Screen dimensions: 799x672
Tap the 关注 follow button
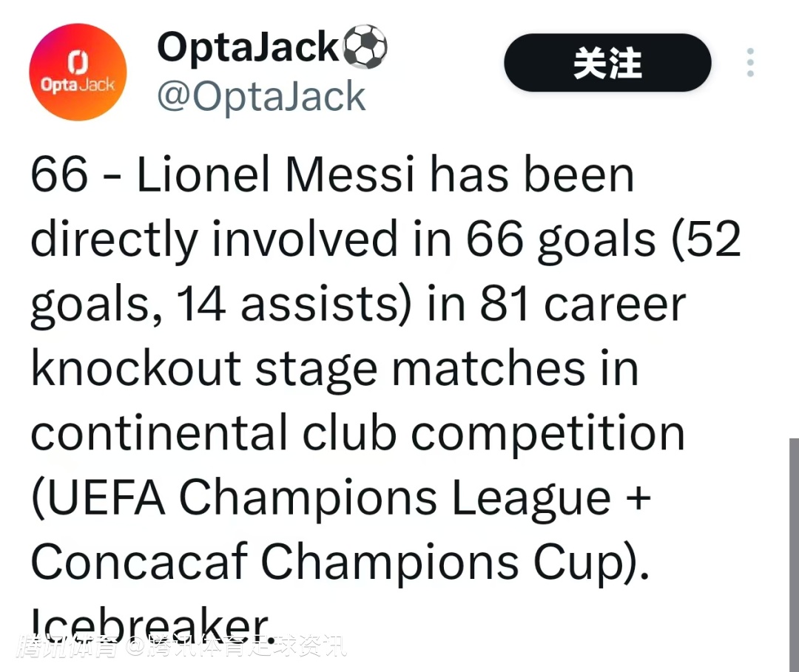click(x=607, y=63)
